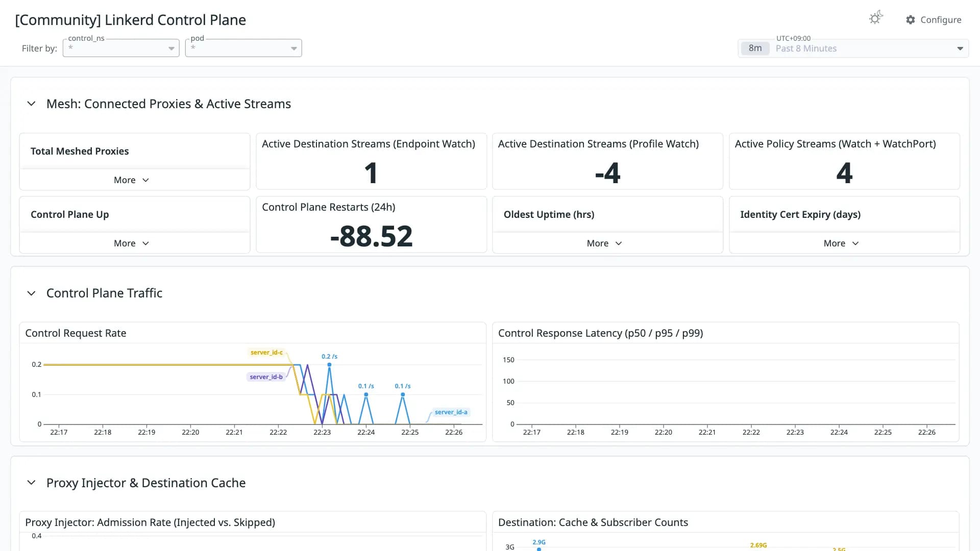The image size is (980, 551).
Task: Collapse the Mesh: Connected Proxies section
Action: point(31,104)
